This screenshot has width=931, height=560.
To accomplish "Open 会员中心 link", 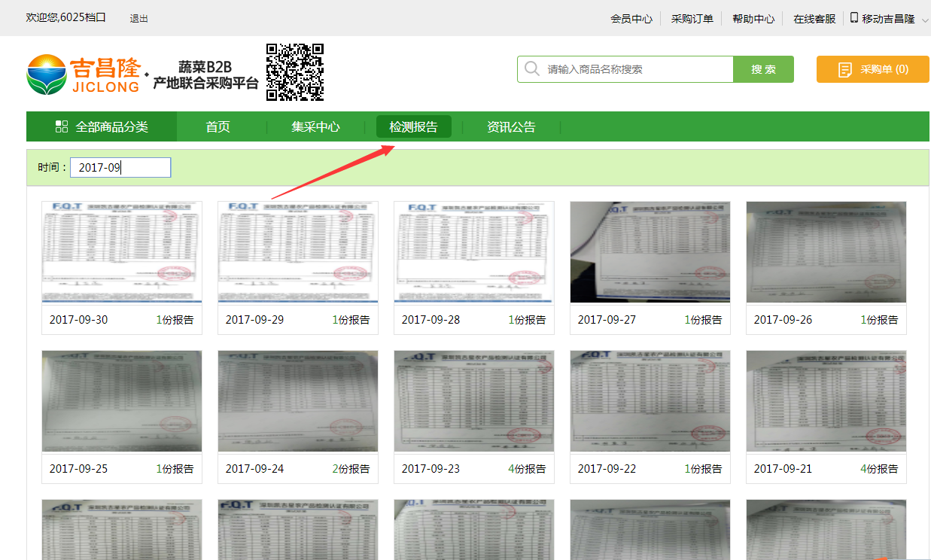I will (x=631, y=19).
